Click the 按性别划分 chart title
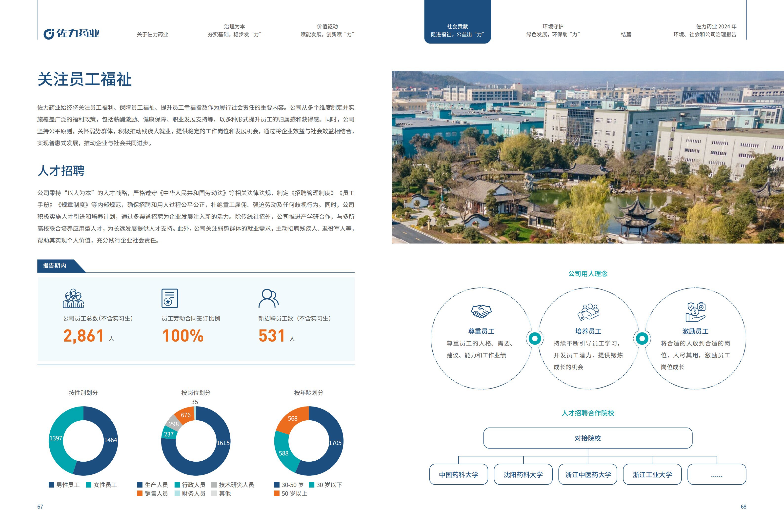 83,393
